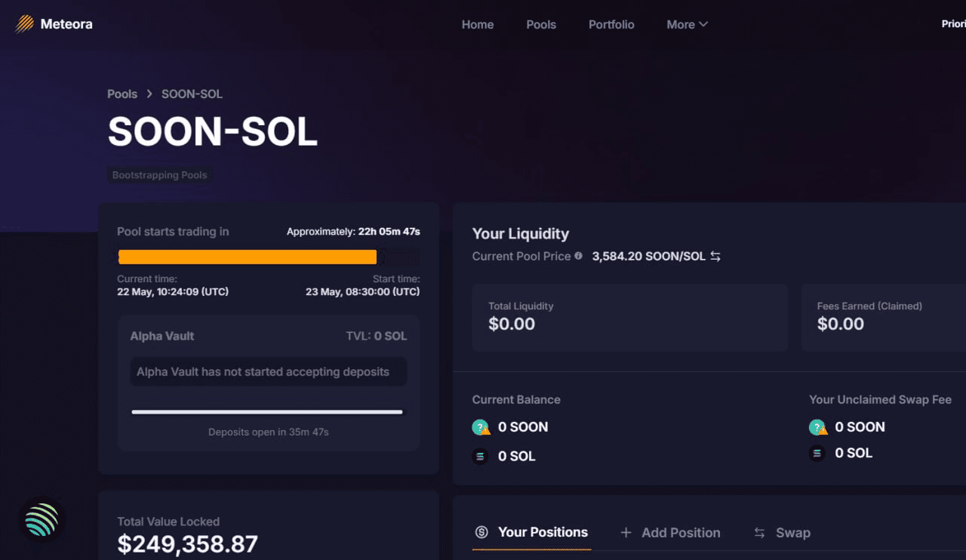Click the Approximately: 22h 05m 47s countdown
This screenshot has width=966, height=560.
pyautogui.click(x=353, y=232)
